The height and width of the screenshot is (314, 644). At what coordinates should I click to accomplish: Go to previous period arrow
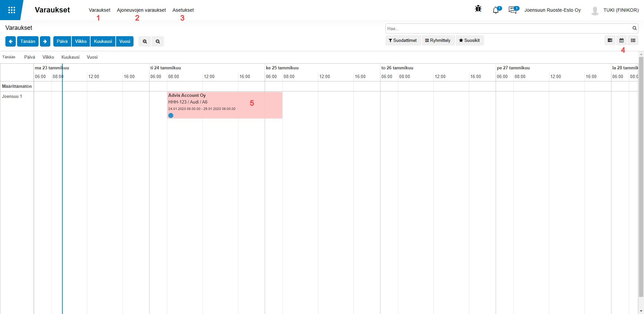click(11, 41)
